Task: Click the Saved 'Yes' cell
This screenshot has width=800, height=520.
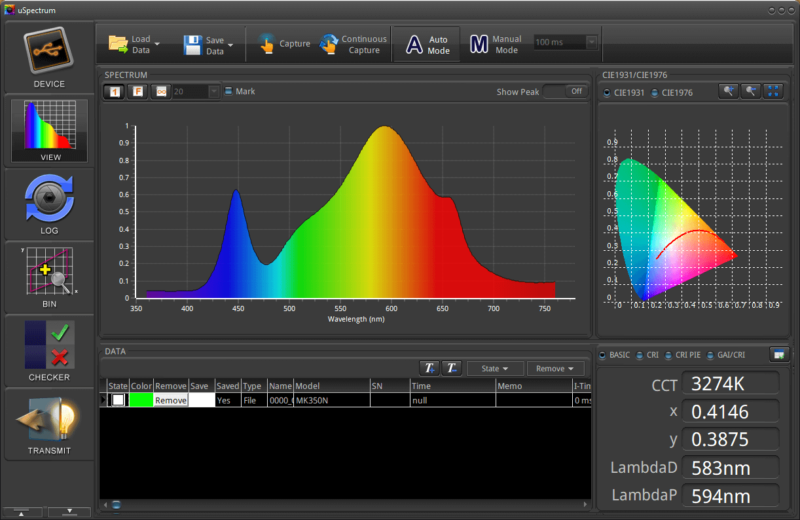Action: point(228,400)
